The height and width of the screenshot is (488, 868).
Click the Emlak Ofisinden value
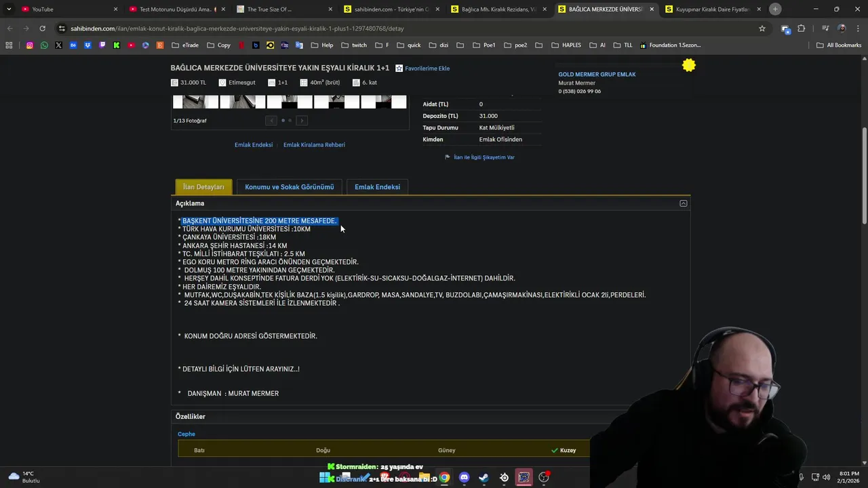500,140
